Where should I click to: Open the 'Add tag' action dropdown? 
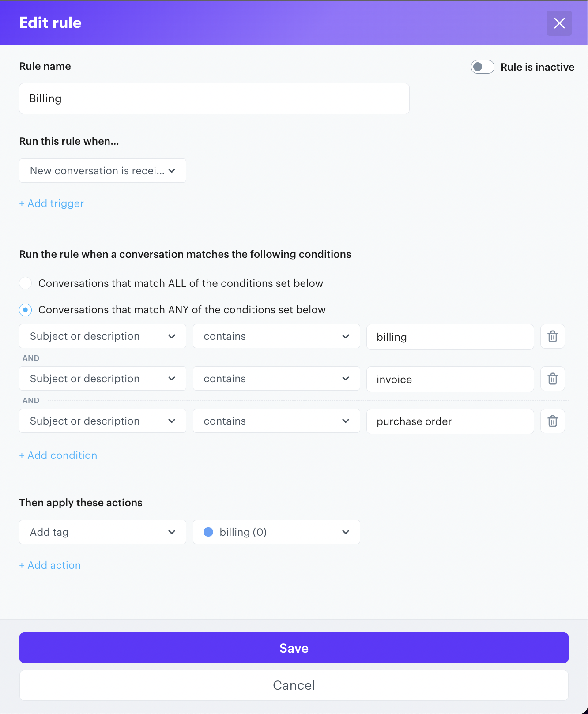102,532
